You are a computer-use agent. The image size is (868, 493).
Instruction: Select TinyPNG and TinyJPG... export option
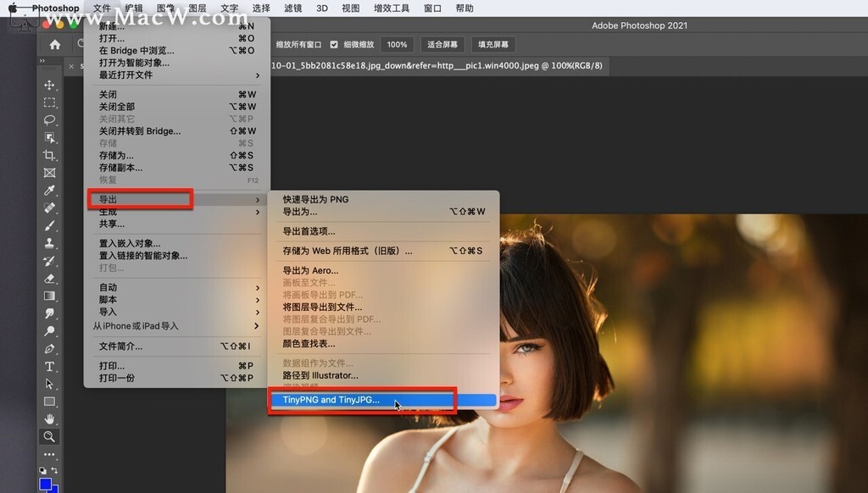pos(383,400)
